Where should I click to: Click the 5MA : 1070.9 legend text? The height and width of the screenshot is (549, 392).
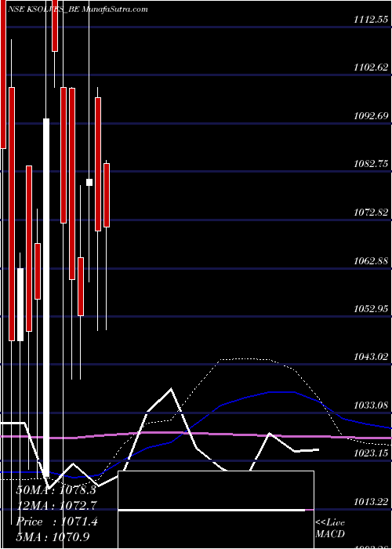click(53, 536)
